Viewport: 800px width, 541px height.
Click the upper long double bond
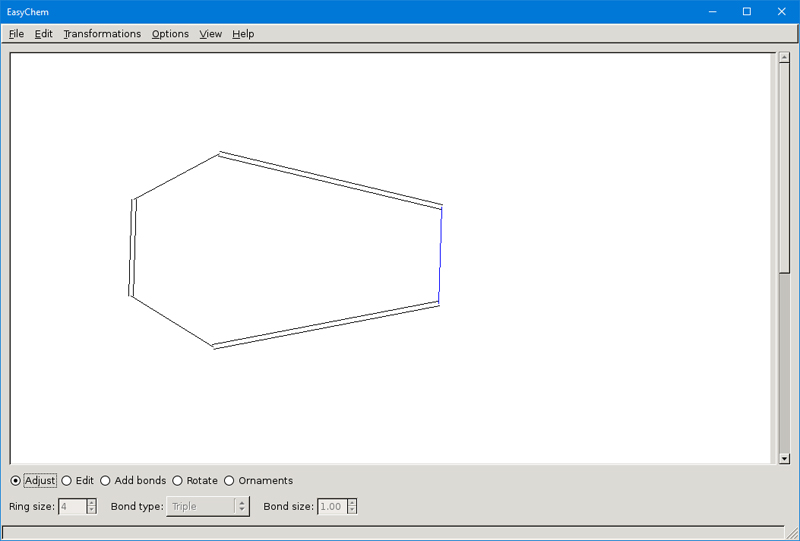tap(330, 180)
